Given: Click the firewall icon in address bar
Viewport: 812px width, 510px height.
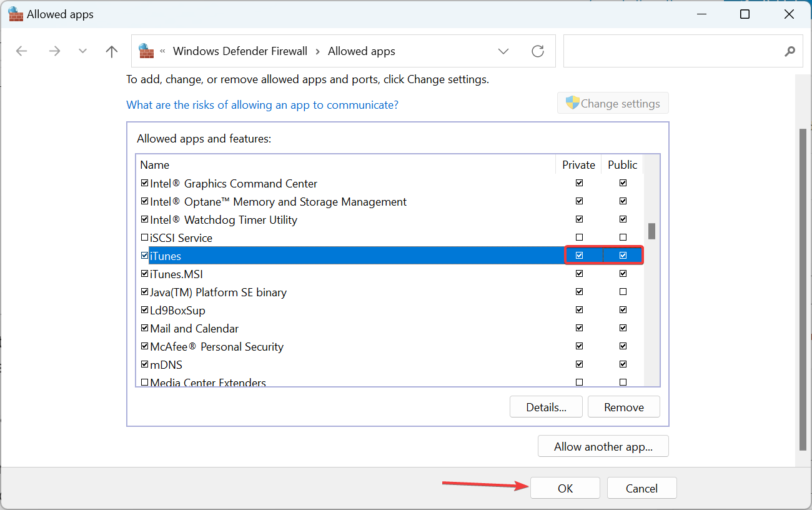Looking at the screenshot, I should [146, 51].
